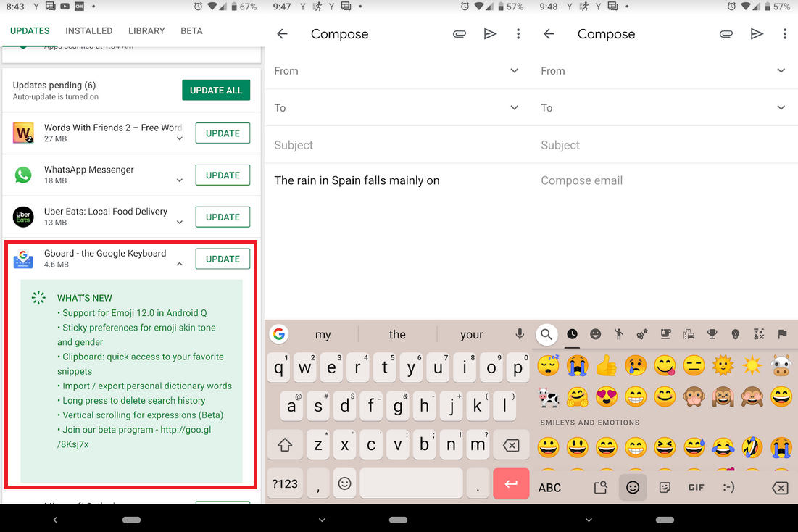Tap the send arrow in right Compose screen

757,34
